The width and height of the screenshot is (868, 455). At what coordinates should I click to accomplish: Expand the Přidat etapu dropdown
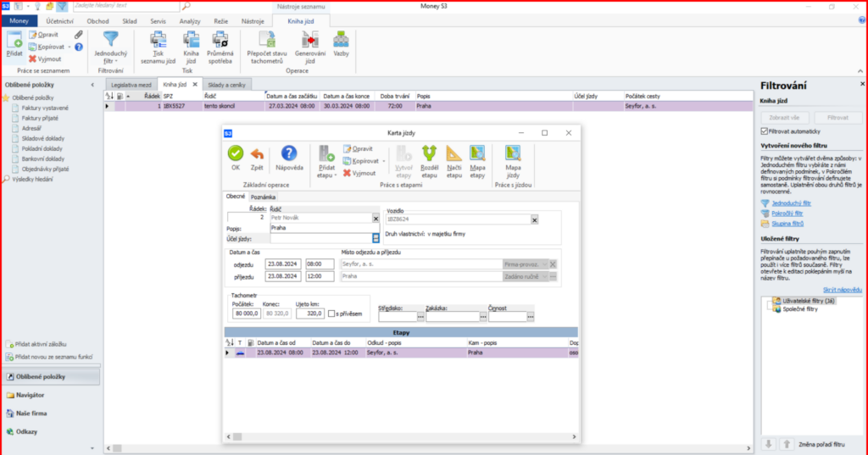pyautogui.click(x=327, y=175)
